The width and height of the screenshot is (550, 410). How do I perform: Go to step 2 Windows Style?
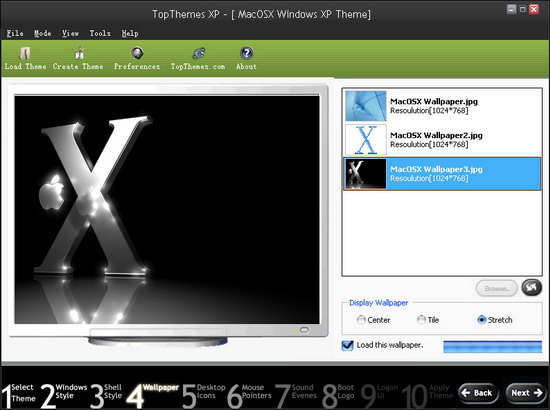tap(64, 395)
